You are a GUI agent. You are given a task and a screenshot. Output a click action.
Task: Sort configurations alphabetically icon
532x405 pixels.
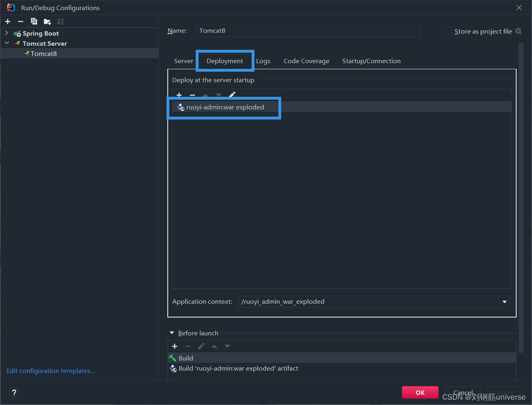tap(60, 21)
